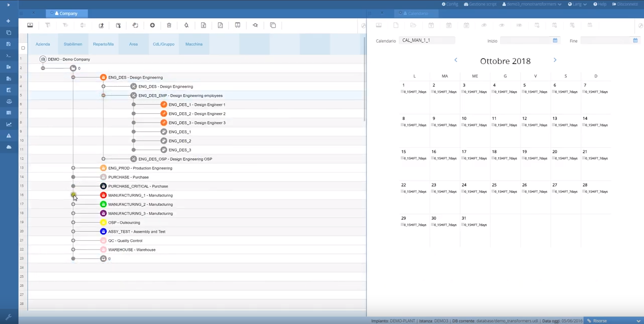Click the first panel icon in Company toolbar
644x324 pixels.
point(30,25)
